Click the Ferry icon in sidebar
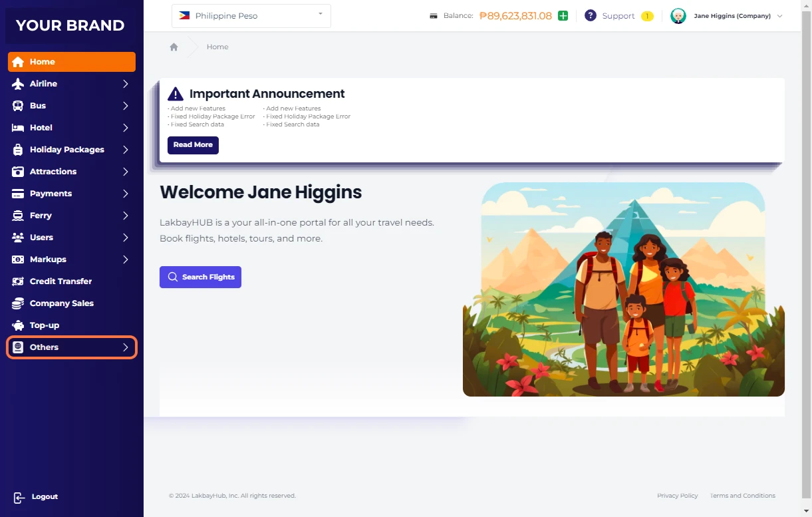The height and width of the screenshot is (517, 812). (x=18, y=216)
